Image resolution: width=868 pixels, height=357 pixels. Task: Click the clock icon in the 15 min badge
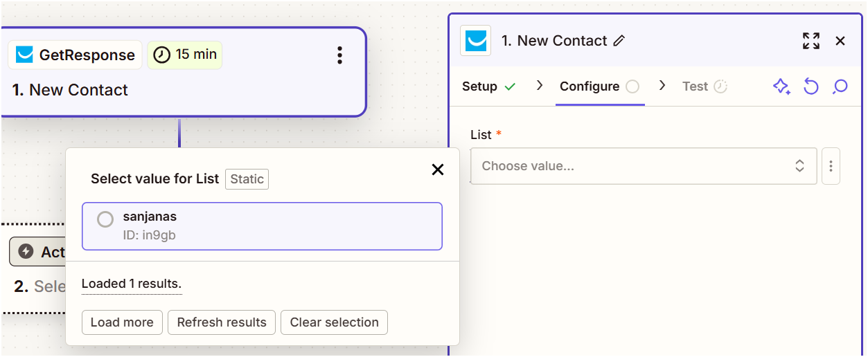pyautogui.click(x=161, y=55)
